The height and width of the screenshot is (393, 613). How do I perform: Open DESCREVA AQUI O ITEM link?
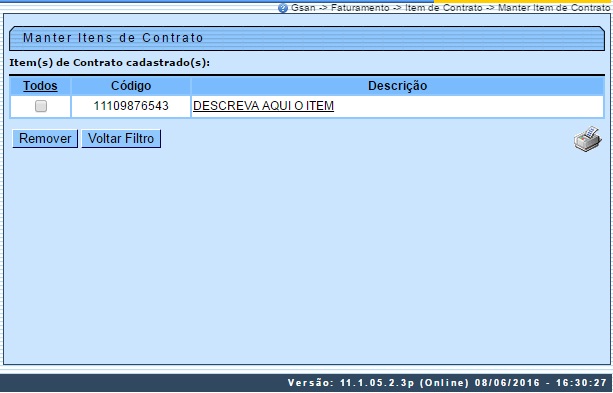263,106
